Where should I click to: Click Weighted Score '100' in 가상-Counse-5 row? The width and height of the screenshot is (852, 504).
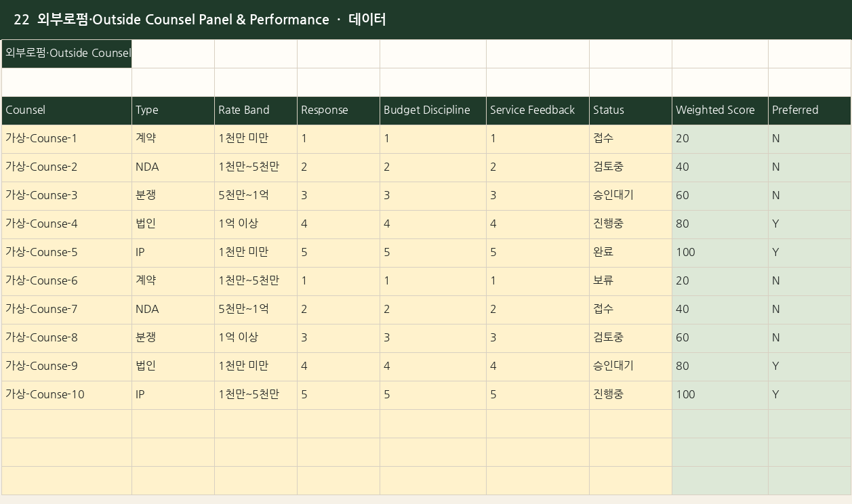point(720,253)
